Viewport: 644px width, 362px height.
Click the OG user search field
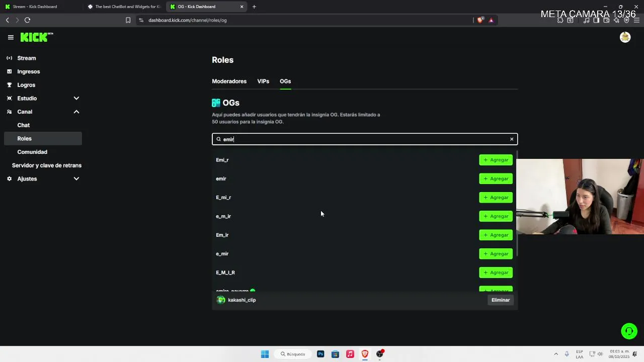pyautogui.click(x=365, y=139)
